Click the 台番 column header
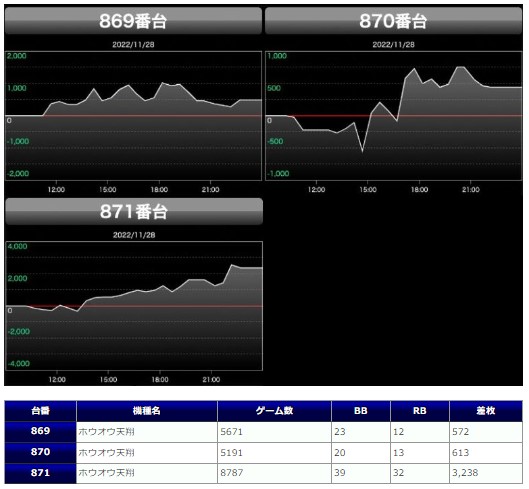The height and width of the screenshot is (489, 529). pos(40,411)
